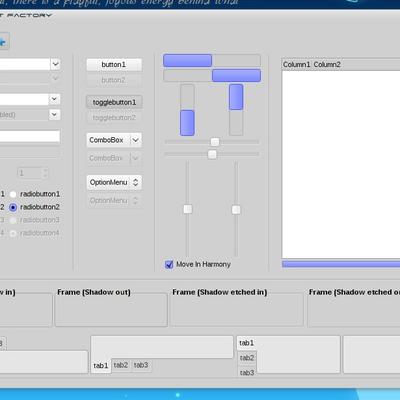The image size is (400, 400).
Task: Select tab3 in the left-tabbed notebook
Action: click(x=247, y=372)
